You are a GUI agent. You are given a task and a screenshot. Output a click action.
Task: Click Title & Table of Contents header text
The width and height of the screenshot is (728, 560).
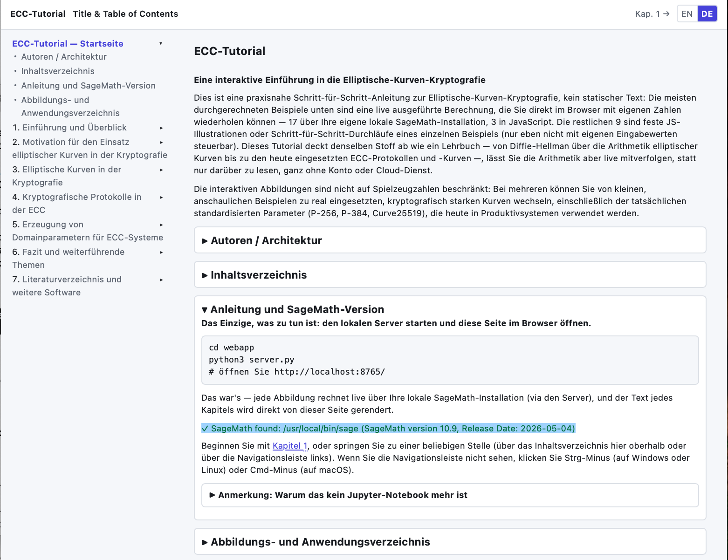click(125, 14)
